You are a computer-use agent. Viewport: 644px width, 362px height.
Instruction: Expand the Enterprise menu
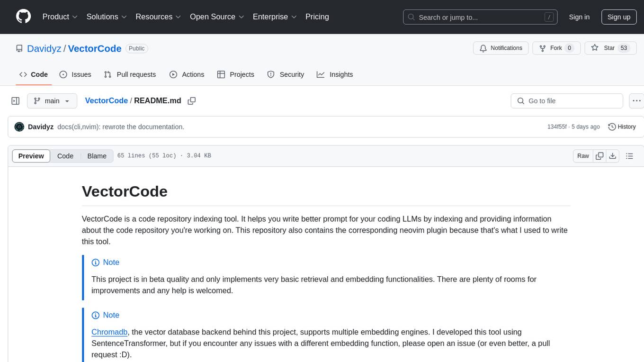275,17
